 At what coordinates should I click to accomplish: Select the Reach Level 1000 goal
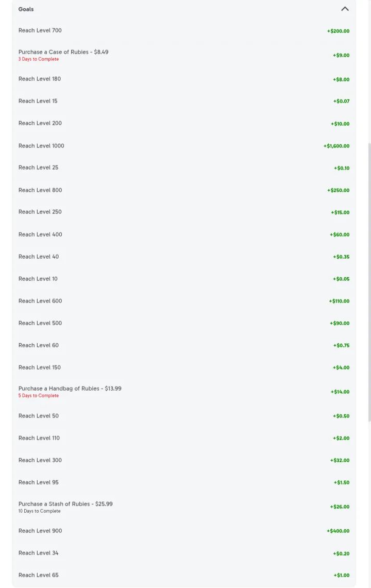41,146
